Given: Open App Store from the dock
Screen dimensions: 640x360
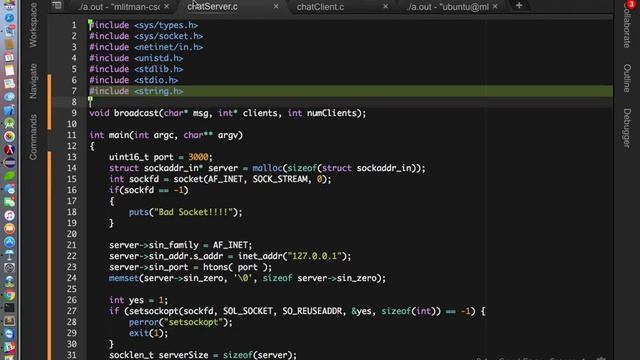Looking at the screenshot, I should pos(9,242).
